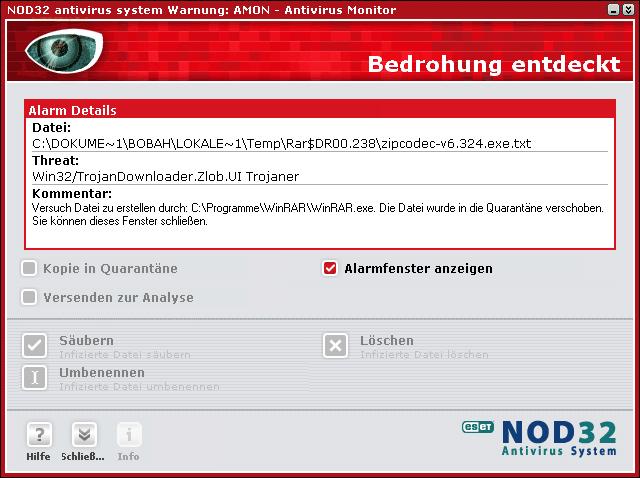Minimize the AMON warning window
This screenshot has height=478, width=640.
point(613,9)
